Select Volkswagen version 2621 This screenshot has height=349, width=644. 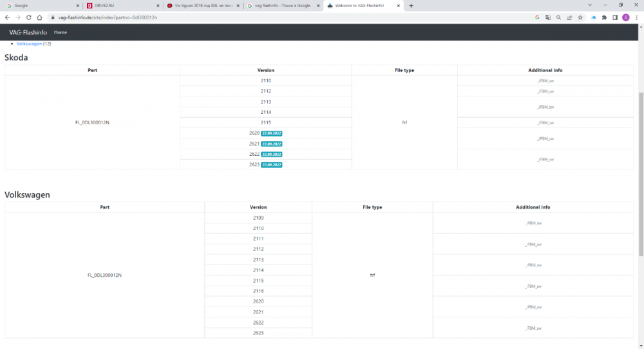258,312
